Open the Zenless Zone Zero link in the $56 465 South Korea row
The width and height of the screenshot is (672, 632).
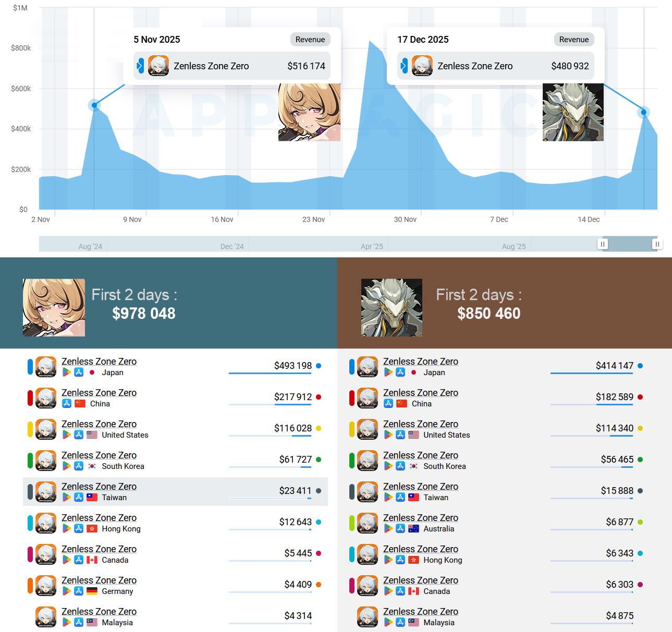(x=421, y=455)
